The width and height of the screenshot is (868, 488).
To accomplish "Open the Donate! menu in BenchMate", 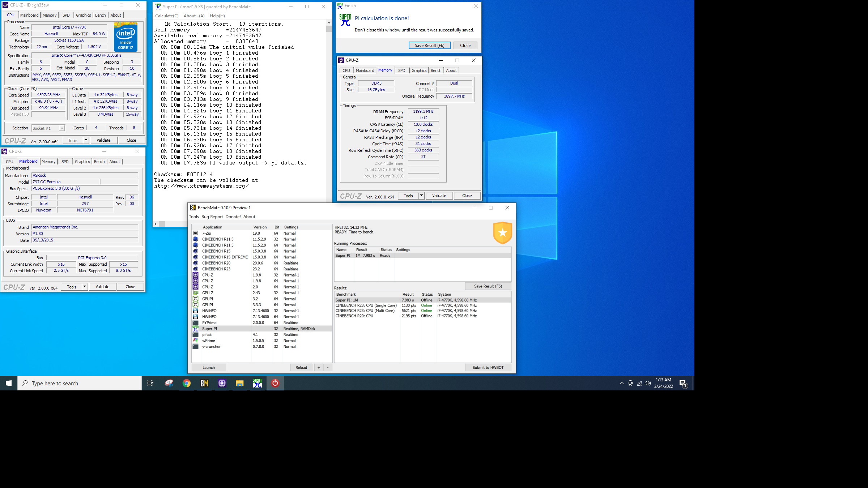I will (x=233, y=217).
